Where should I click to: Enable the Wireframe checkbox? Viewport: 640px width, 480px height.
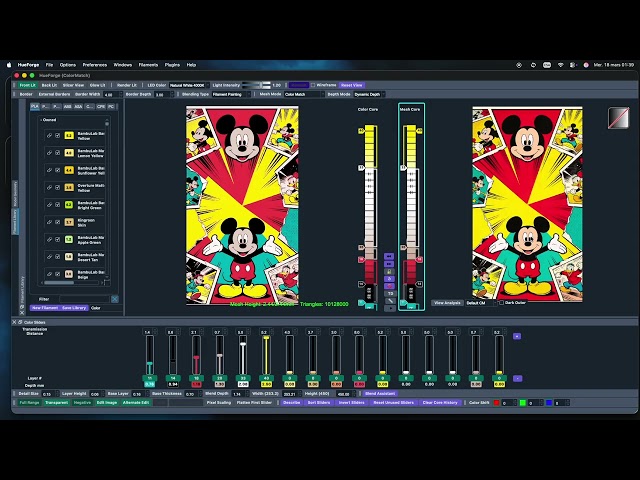click(x=313, y=85)
